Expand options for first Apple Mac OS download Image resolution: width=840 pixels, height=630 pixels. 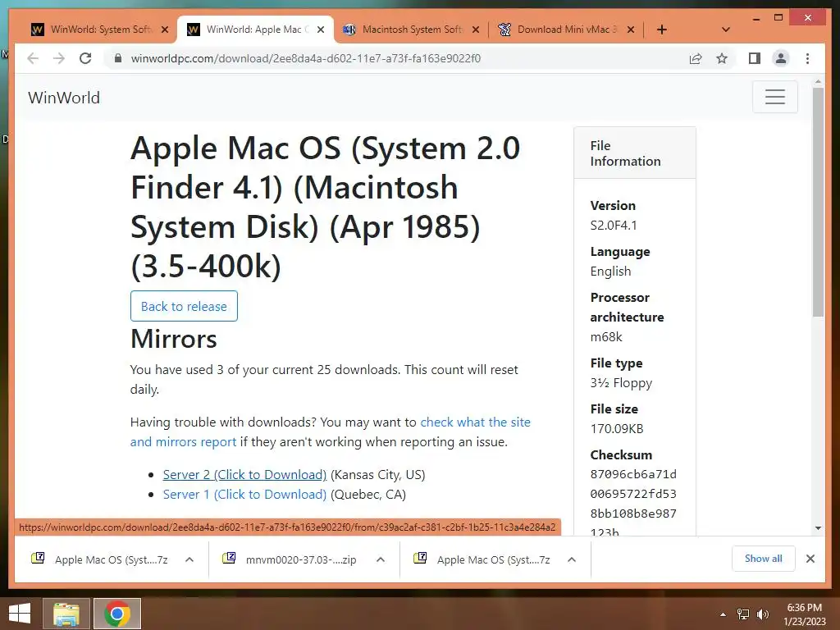(x=189, y=559)
